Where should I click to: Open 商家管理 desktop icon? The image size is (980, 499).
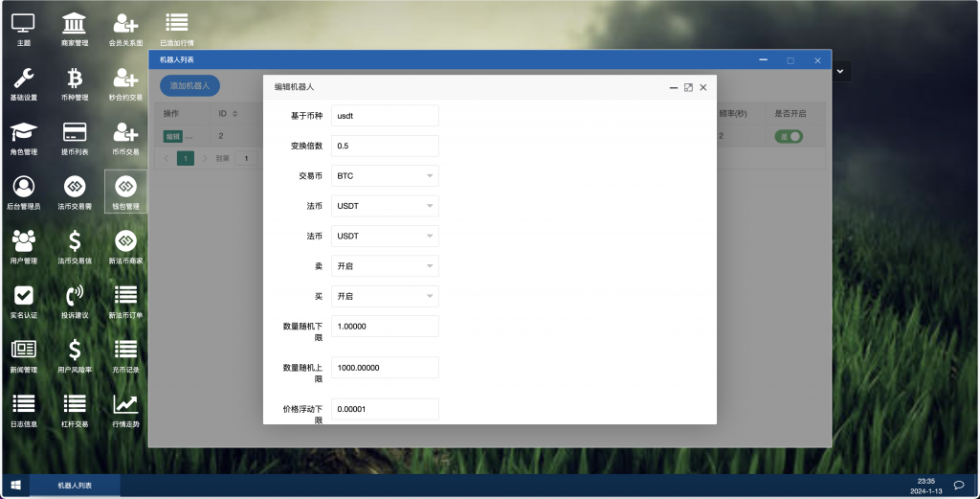(x=74, y=29)
